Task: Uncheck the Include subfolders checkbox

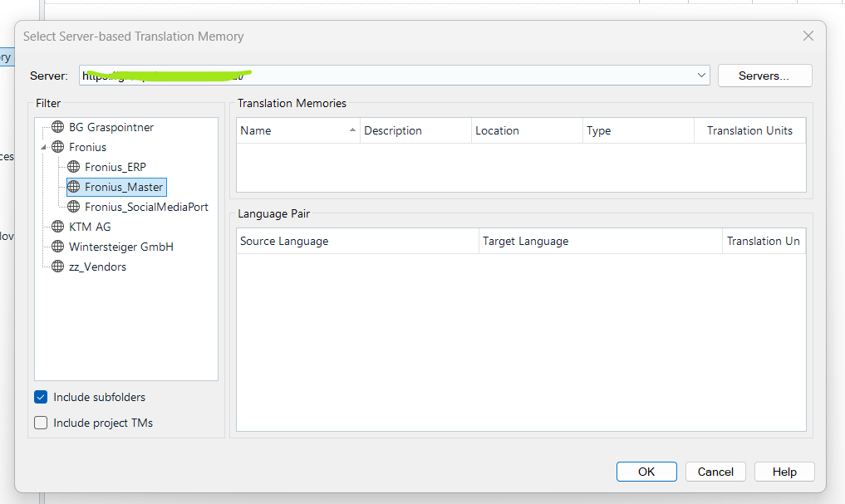Action: click(41, 398)
